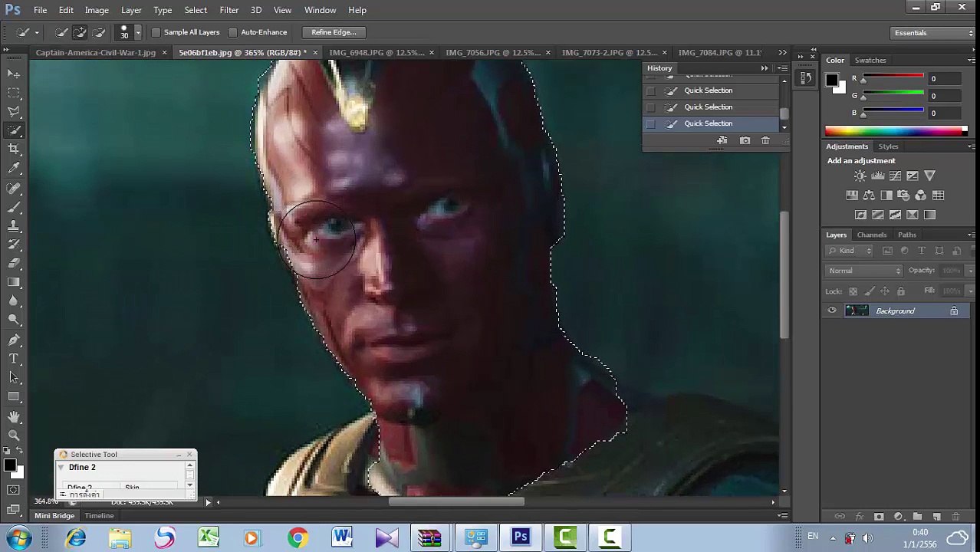Select the Clone Stamp tool
Screen dimensions: 980x552
(15, 225)
